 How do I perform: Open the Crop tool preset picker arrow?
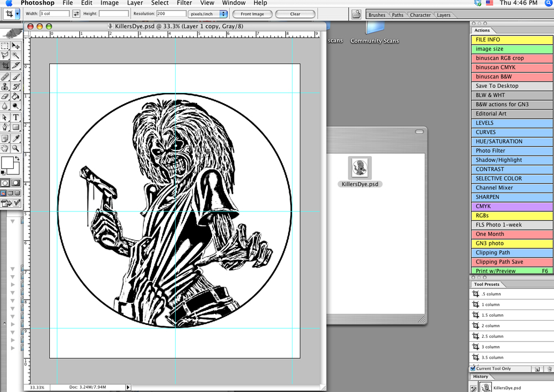(x=18, y=14)
